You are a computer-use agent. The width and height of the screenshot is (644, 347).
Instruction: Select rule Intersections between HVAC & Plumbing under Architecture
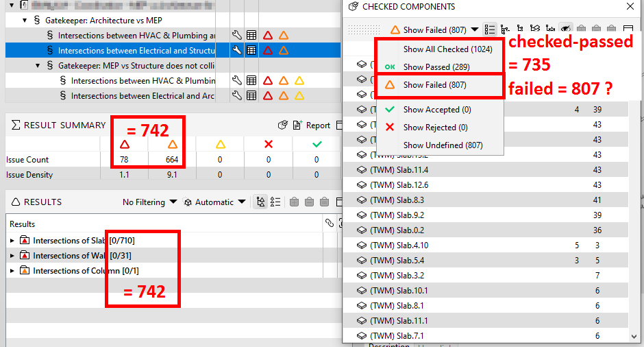point(136,36)
